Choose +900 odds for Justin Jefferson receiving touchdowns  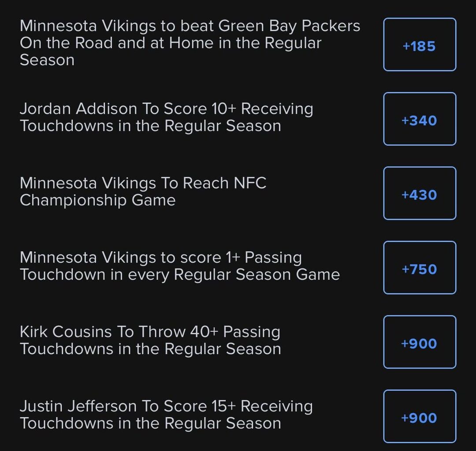pyautogui.click(x=419, y=416)
